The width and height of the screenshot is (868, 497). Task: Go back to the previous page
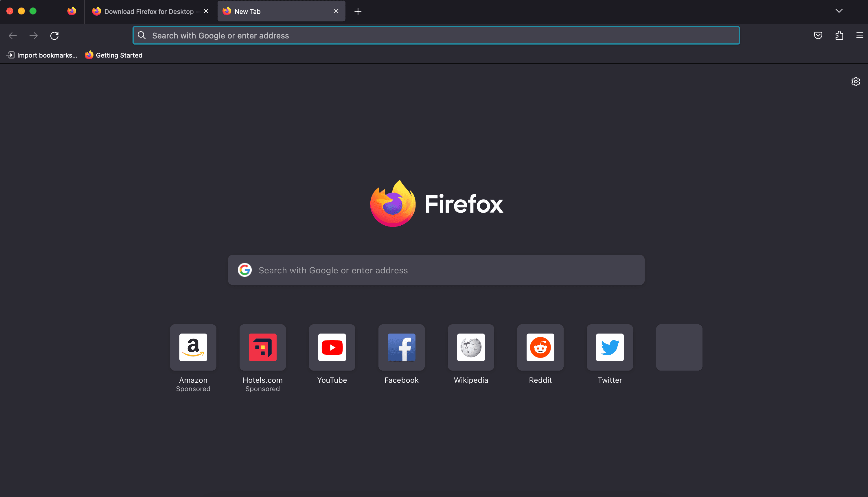13,36
